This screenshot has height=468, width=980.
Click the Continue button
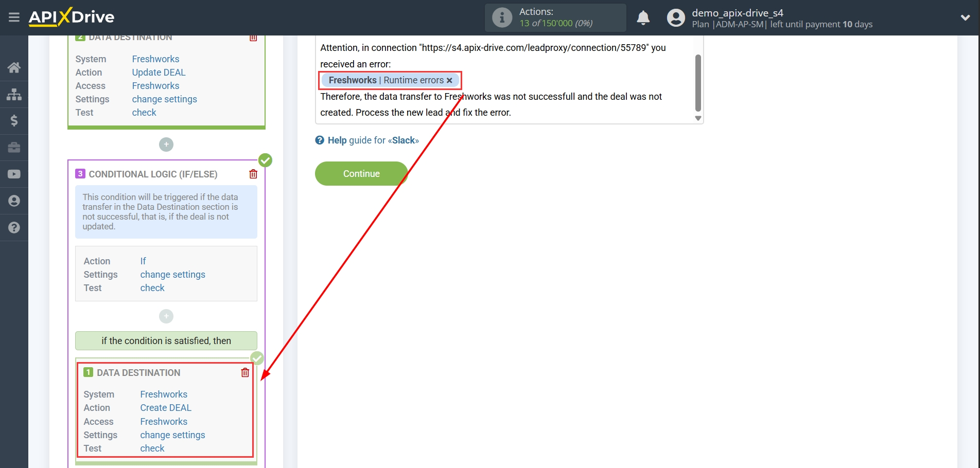click(x=361, y=174)
